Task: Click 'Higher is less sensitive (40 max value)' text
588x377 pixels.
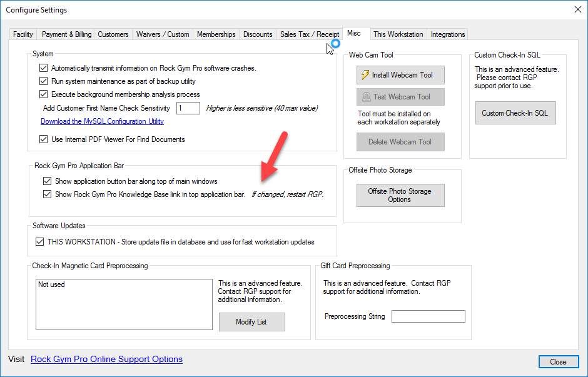Action: (x=262, y=108)
